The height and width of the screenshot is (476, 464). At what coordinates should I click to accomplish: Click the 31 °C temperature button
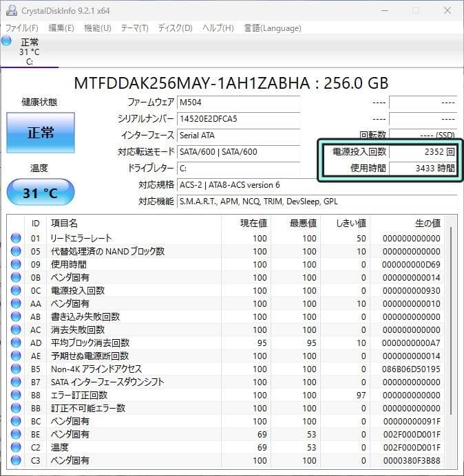coord(41,193)
